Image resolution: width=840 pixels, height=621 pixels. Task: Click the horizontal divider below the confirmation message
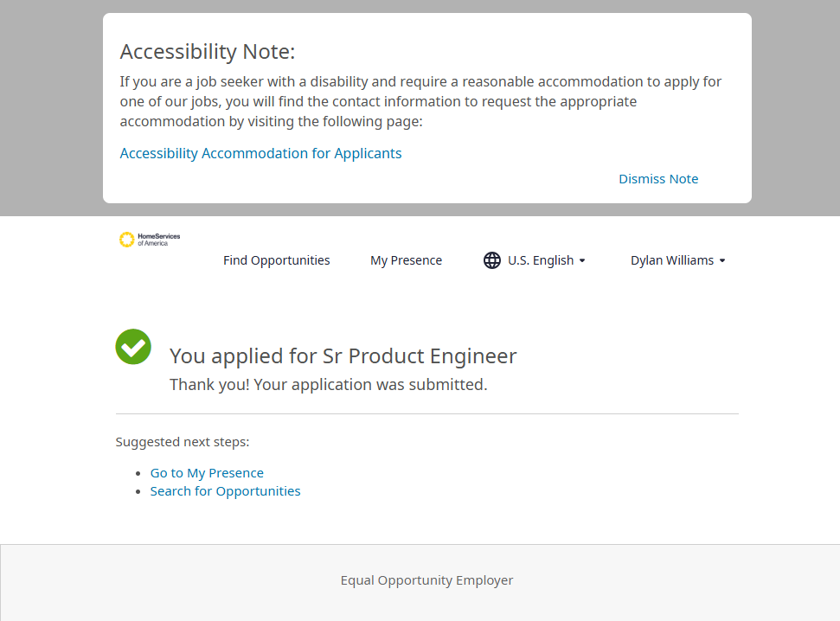tap(426, 414)
